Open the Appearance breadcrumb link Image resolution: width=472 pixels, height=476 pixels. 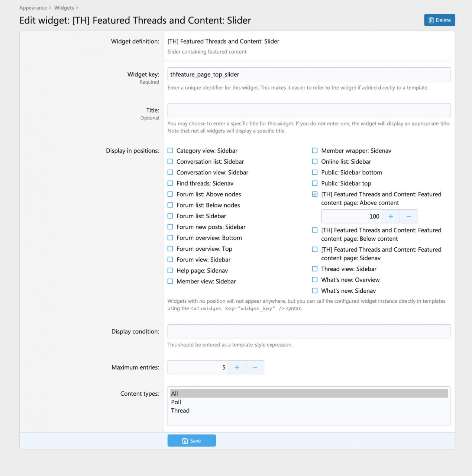[x=33, y=8]
